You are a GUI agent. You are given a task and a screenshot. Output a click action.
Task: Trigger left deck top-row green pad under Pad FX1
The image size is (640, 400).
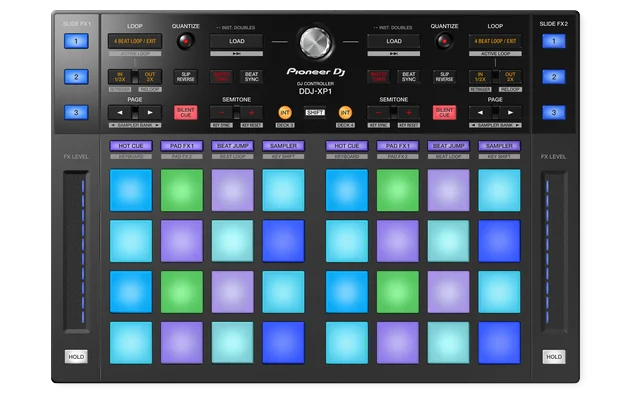coord(182,190)
